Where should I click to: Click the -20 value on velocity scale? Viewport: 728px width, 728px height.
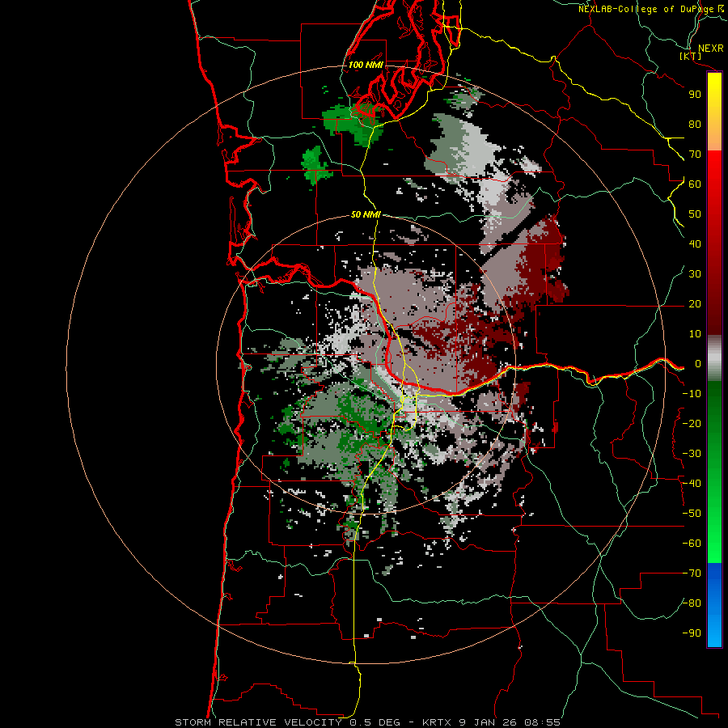692,423
